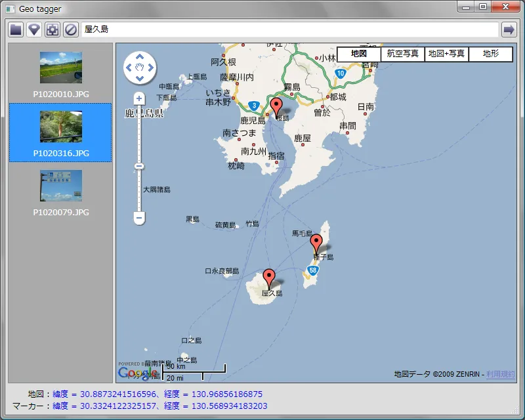Click the zoom slider handle

(138, 166)
